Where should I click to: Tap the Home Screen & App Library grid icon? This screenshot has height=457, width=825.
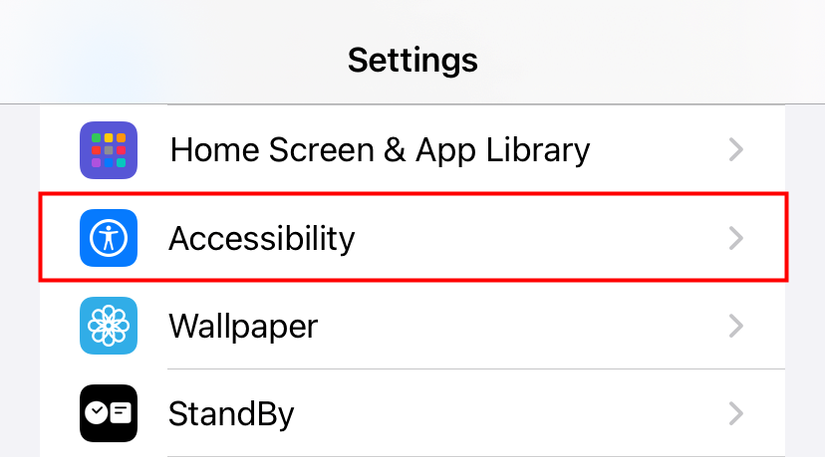[x=108, y=150]
